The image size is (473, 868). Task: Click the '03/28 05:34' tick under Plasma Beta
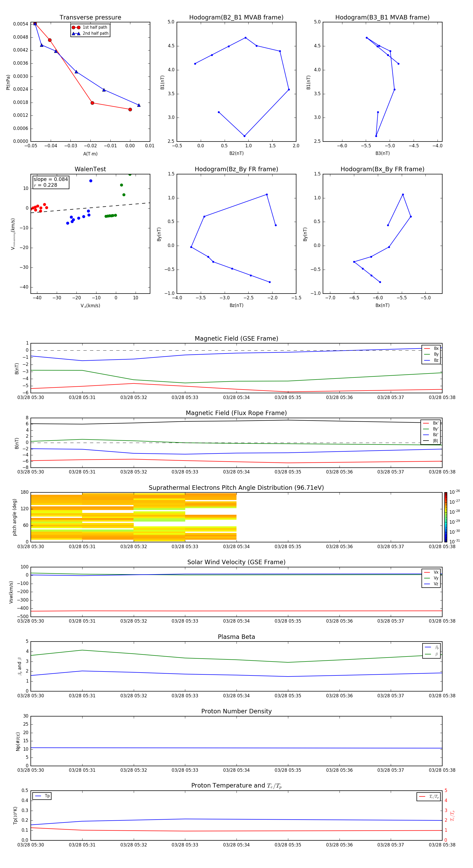236,695
